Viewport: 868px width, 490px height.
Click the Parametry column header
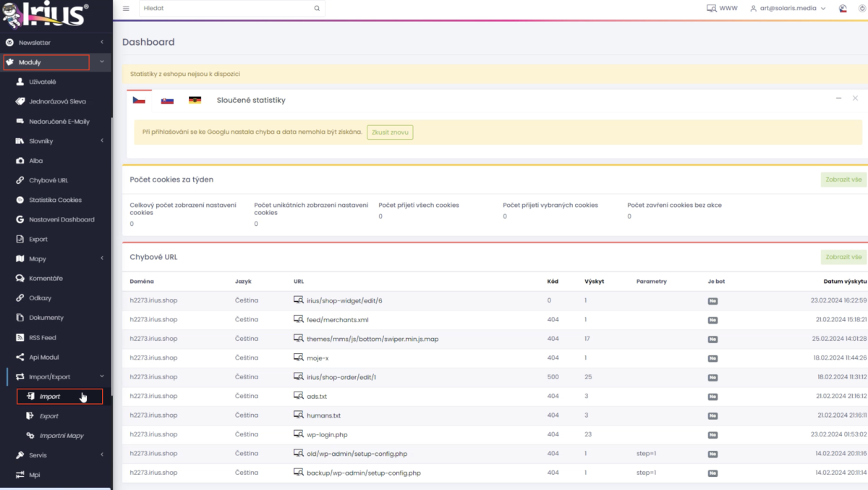652,282
